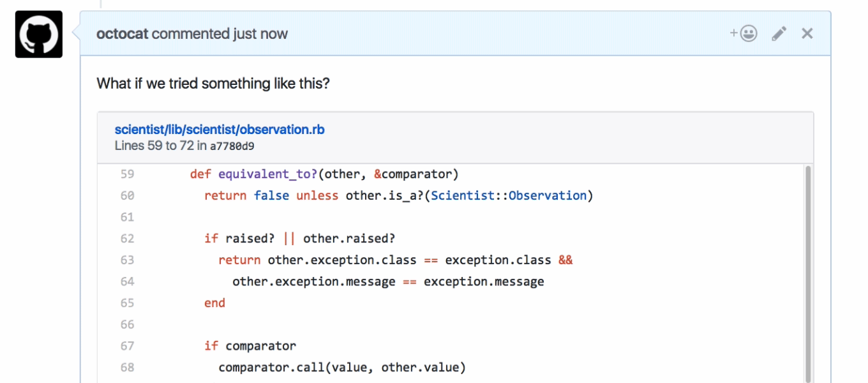The width and height of the screenshot is (868, 383).
Task: Select line number 63 in the snippet
Action: click(x=127, y=260)
